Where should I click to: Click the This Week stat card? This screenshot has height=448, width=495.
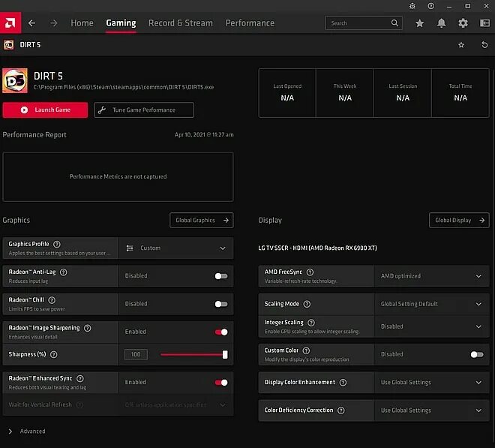point(345,93)
